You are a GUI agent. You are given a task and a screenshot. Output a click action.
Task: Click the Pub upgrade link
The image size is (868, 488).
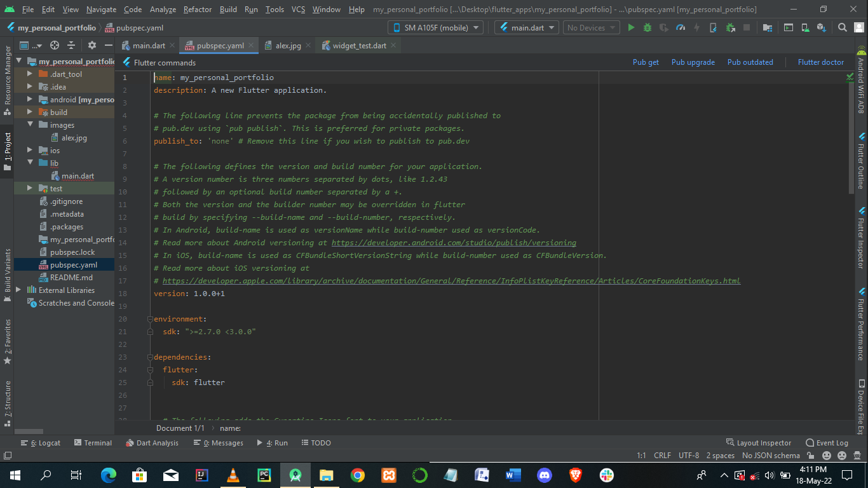pos(693,62)
